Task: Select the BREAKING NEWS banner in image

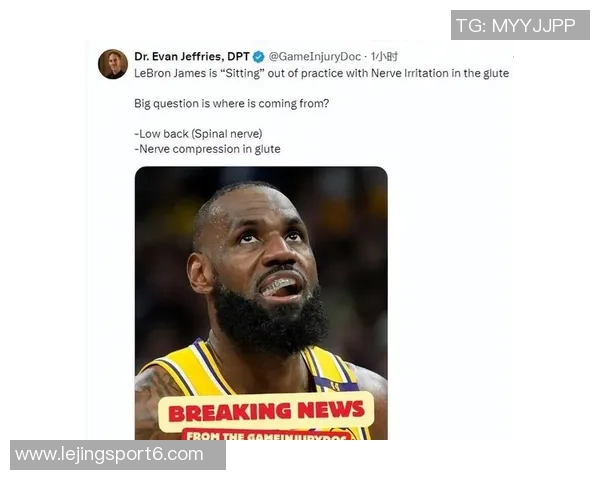Action: click(x=266, y=411)
